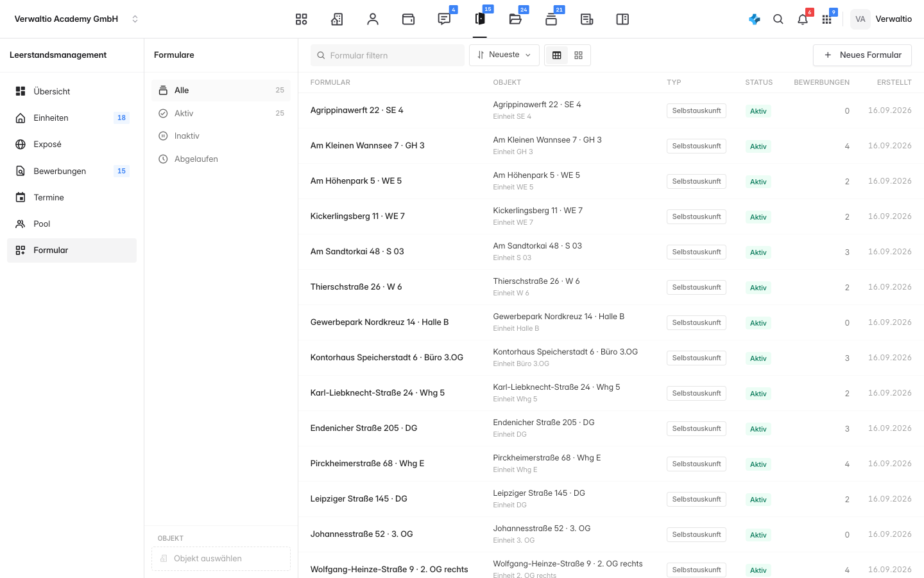The image size is (924, 578).
Task: Filter forms by Abgelaufen
Action: point(221,159)
